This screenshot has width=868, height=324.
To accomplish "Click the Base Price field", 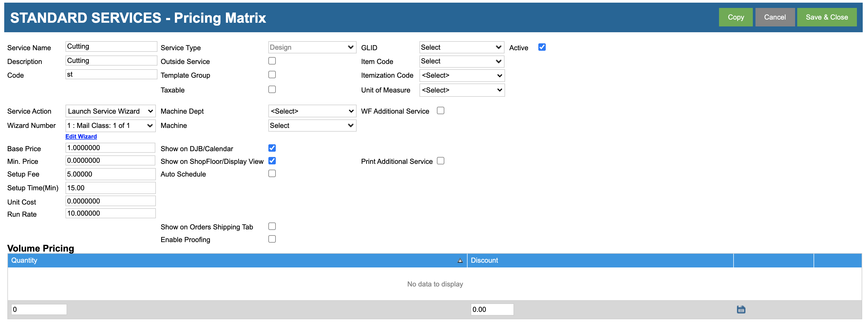I will pyautogui.click(x=110, y=148).
